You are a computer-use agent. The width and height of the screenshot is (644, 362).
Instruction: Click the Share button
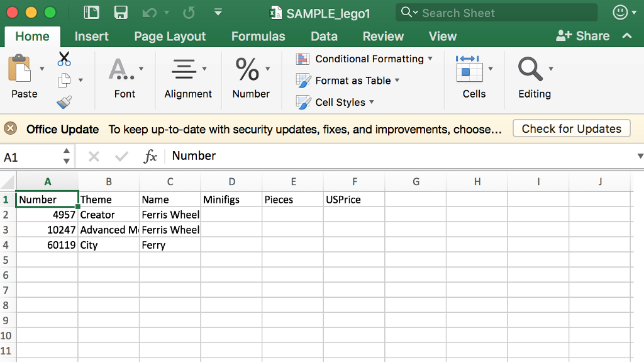pyautogui.click(x=583, y=36)
